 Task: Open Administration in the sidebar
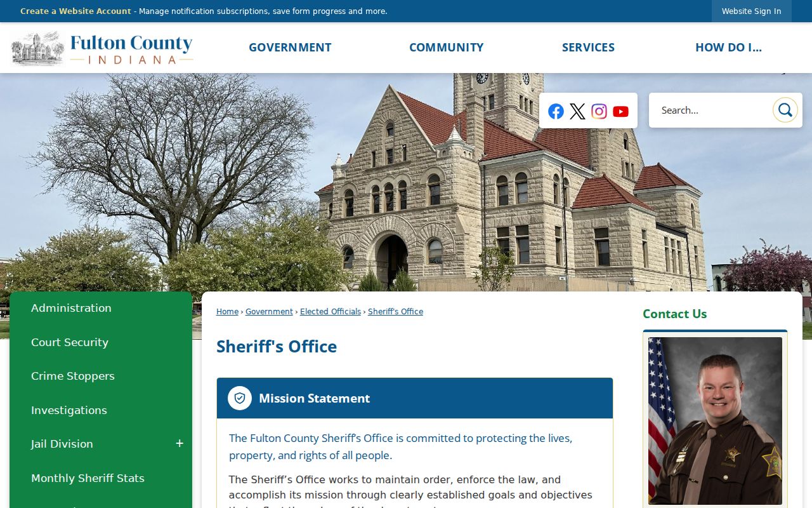click(71, 308)
